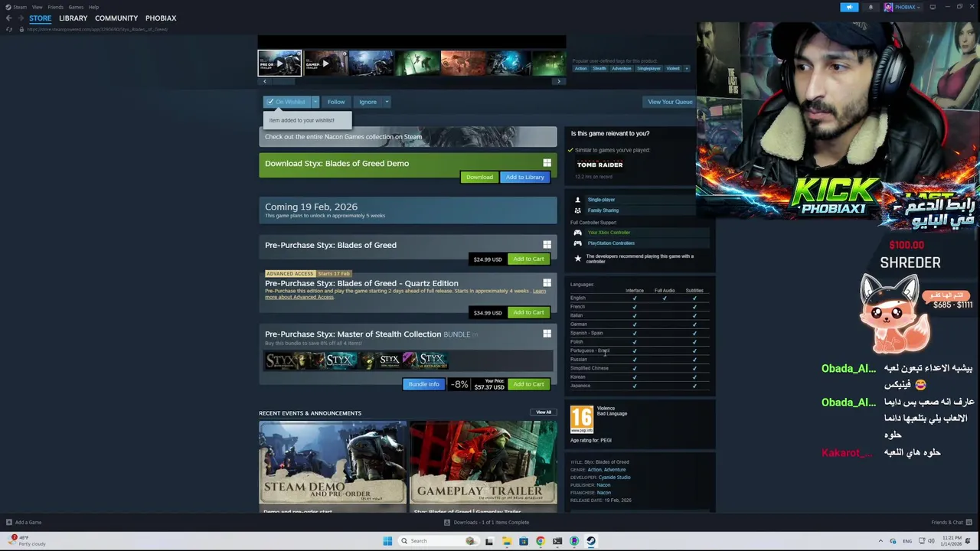
Task: Click the Add a Game plus icon
Action: (x=9, y=522)
